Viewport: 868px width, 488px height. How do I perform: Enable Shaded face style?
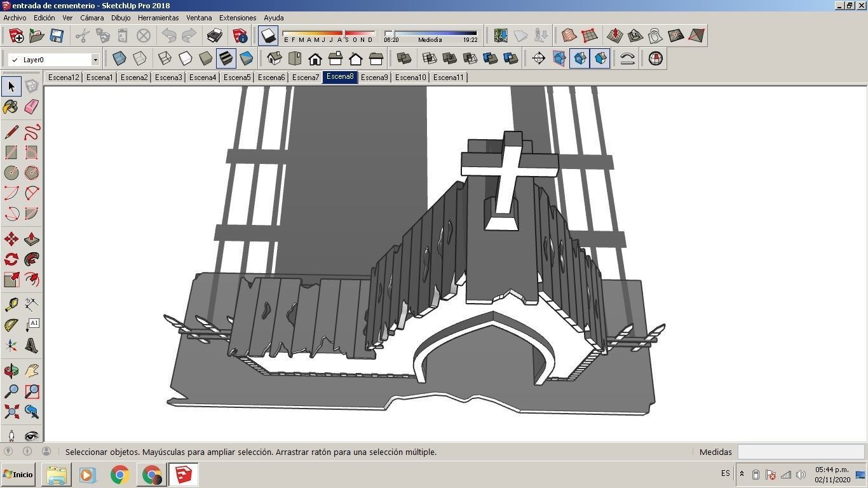[206, 58]
